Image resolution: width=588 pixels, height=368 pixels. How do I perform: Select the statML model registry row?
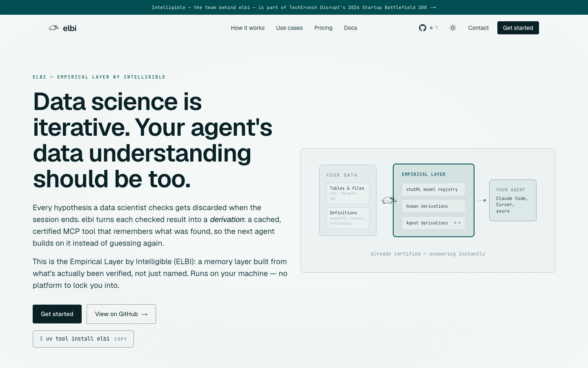click(x=434, y=189)
